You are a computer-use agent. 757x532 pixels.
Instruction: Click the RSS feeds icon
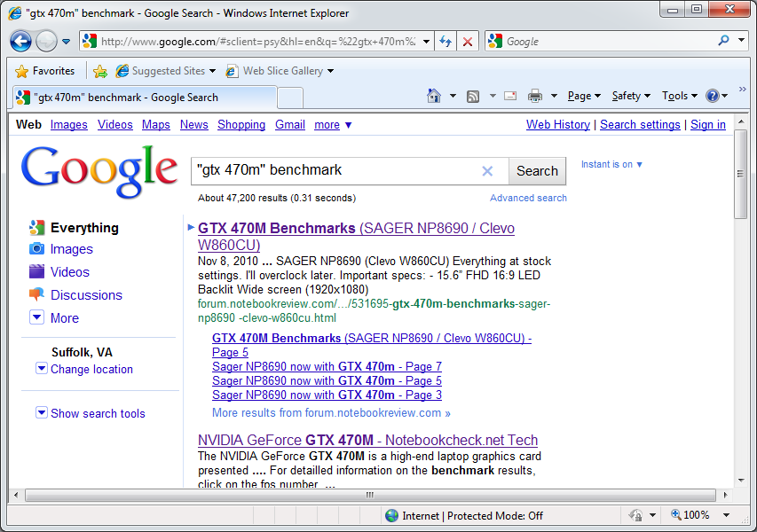pos(473,97)
